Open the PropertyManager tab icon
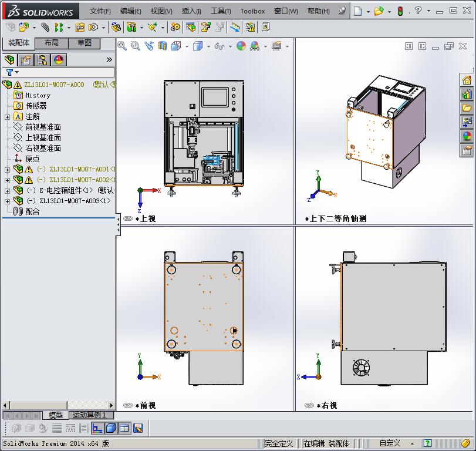Screen dimensions: 476x451 25,60
